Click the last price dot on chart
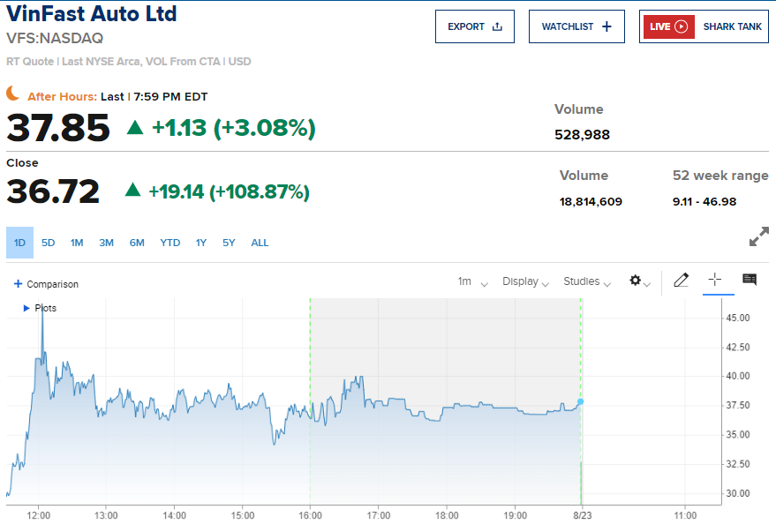Image resolution: width=776 pixels, height=532 pixels. tap(580, 401)
